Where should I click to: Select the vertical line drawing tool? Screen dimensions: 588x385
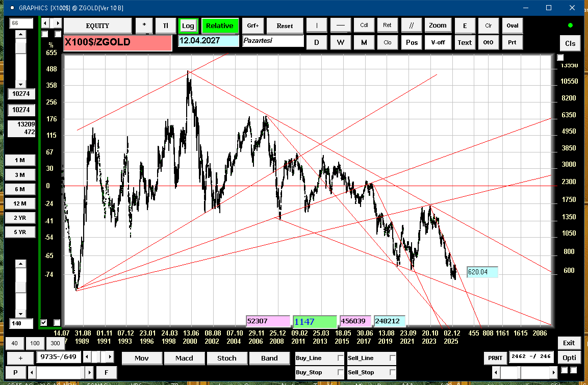tap(317, 25)
